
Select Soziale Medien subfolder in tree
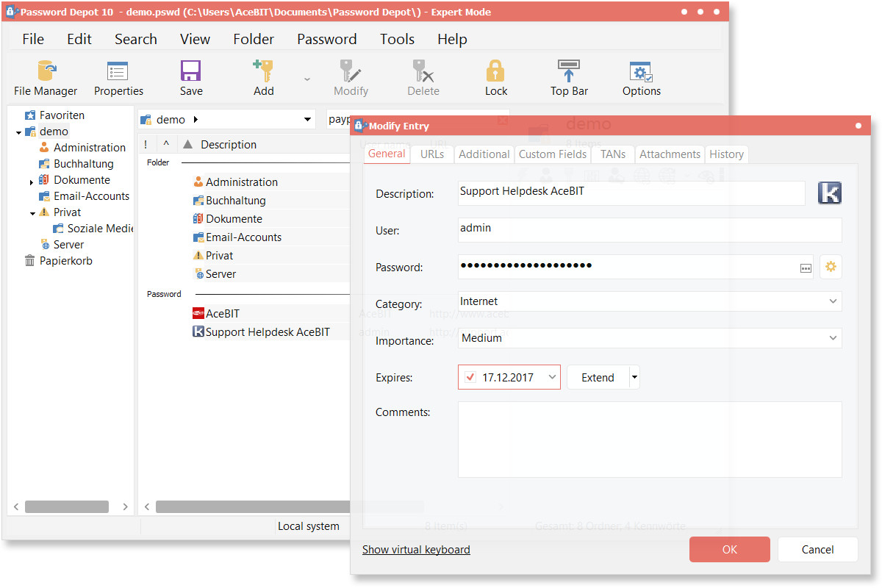pyautogui.click(x=100, y=229)
